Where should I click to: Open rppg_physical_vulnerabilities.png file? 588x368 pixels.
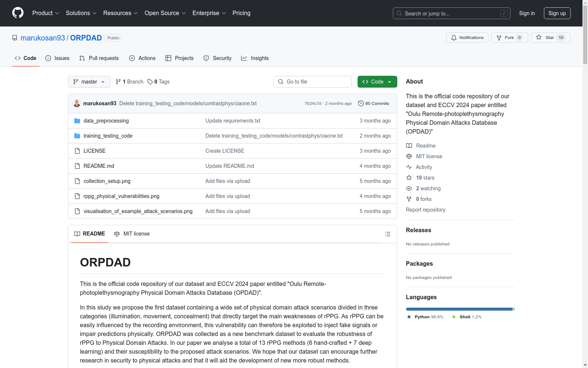(x=122, y=196)
